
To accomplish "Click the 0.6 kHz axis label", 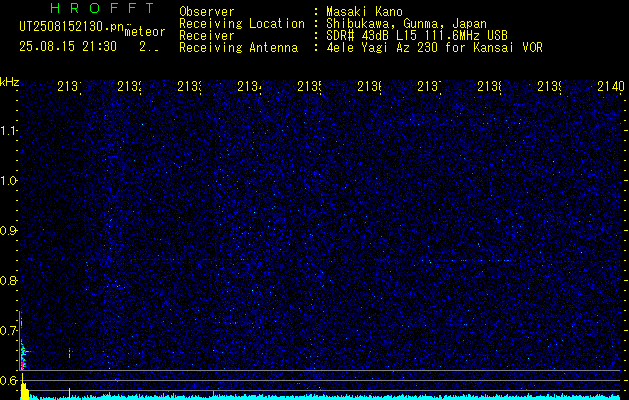I will 8,380.
